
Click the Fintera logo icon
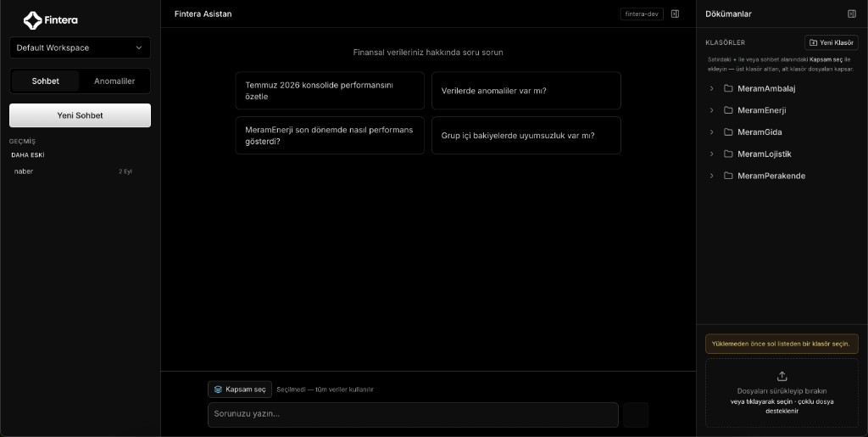pos(33,20)
